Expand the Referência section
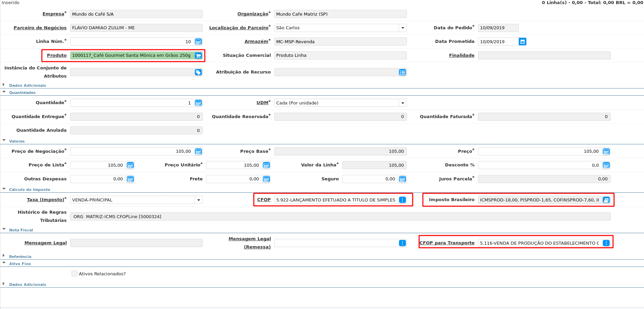Viewport: 644px width, 309px height. [20, 257]
